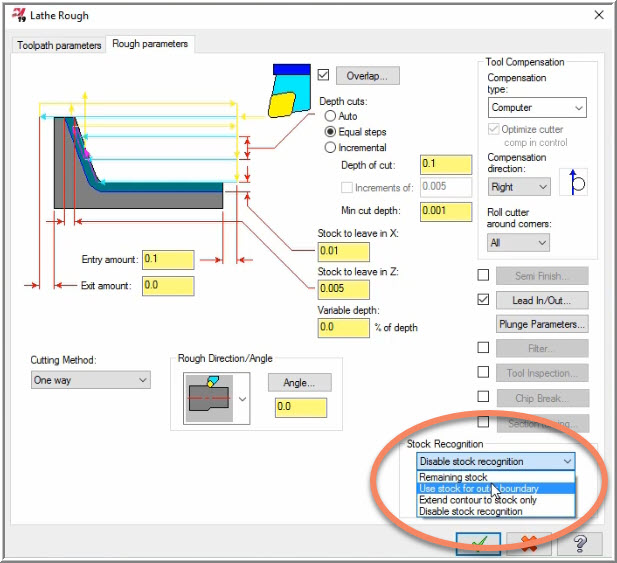Open Roll cutter around corners dropdown
This screenshot has width=617, height=563.
pos(518,242)
